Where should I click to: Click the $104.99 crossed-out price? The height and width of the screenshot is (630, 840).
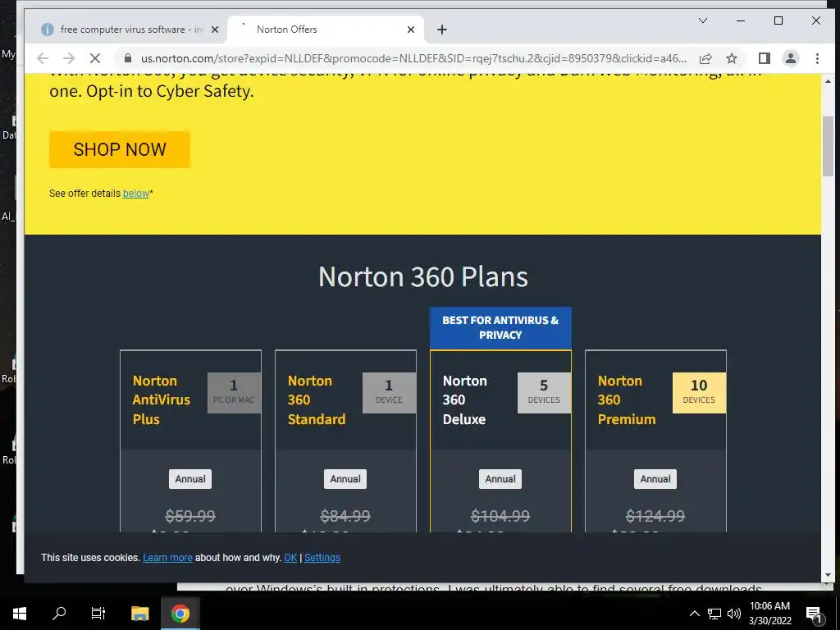tap(500, 516)
